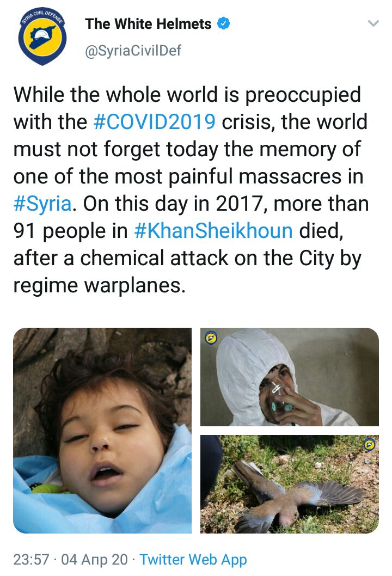The width and height of the screenshot is (392, 576).
Task: View the photo of person in white hazmat suit
Action: pos(290,377)
